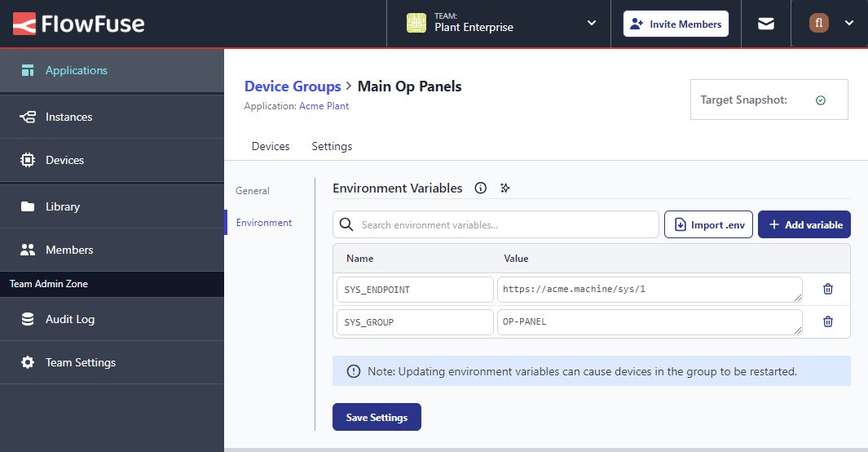Click the restart warning note icon
Viewport: 868px width, 452px height.
(x=353, y=371)
